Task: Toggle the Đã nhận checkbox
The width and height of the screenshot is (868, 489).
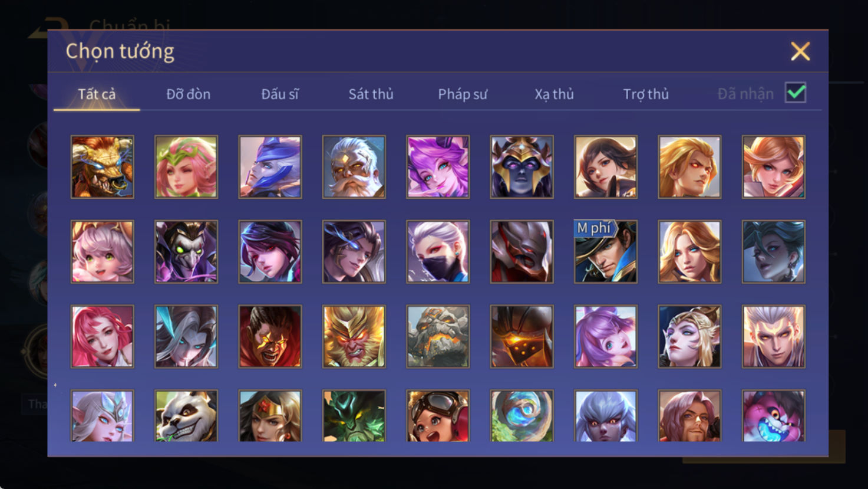Action: pyautogui.click(x=796, y=93)
